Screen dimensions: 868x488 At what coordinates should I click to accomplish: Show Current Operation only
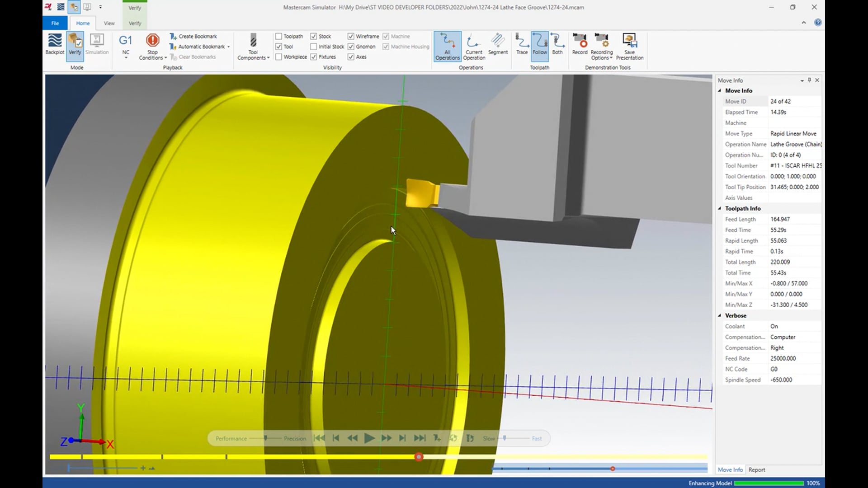[x=474, y=46]
